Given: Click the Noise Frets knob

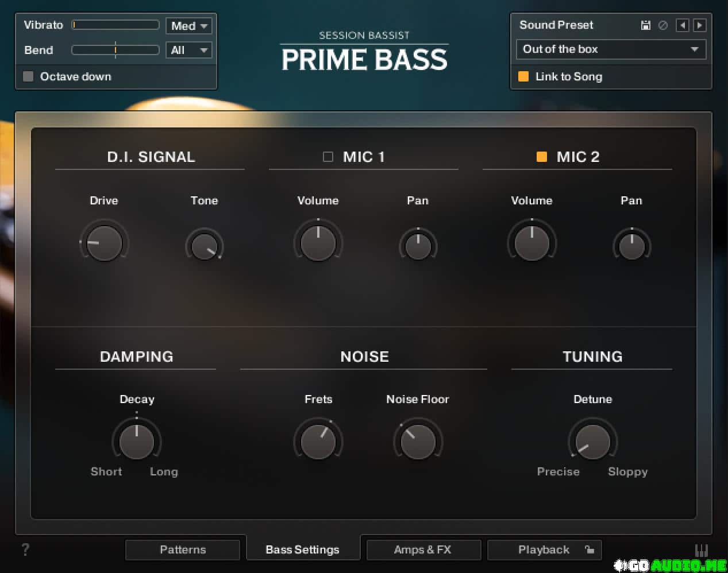Looking at the screenshot, I should 318,442.
